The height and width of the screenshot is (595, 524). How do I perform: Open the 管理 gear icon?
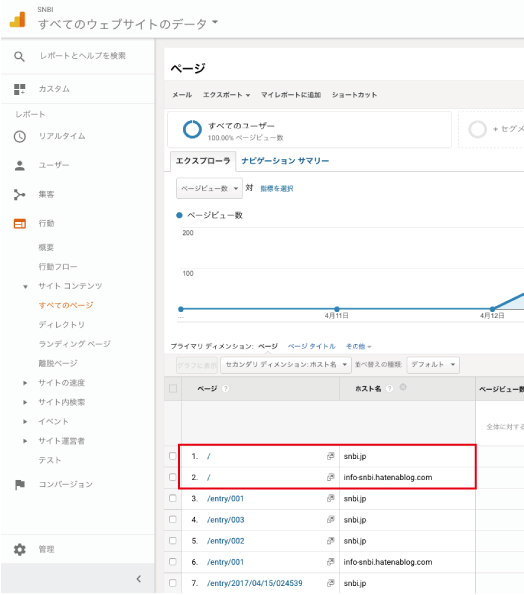19,549
